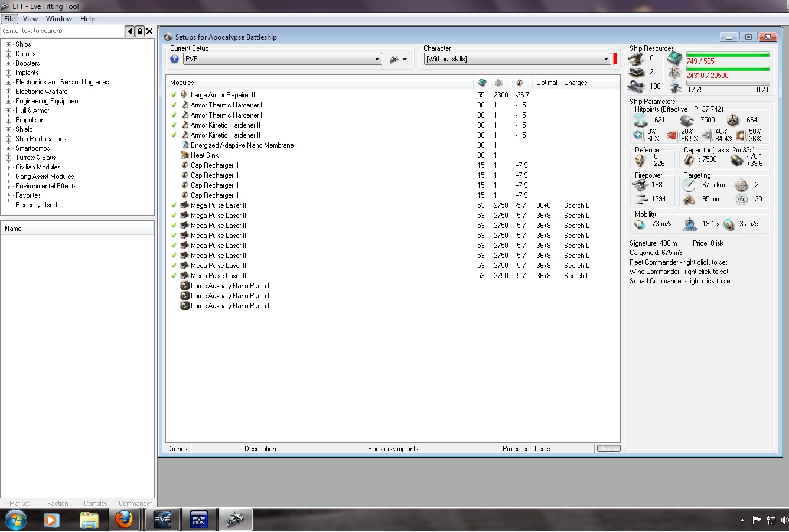Open the dropdown arrow beside the ship icon
789x532 pixels.
[405, 60]
